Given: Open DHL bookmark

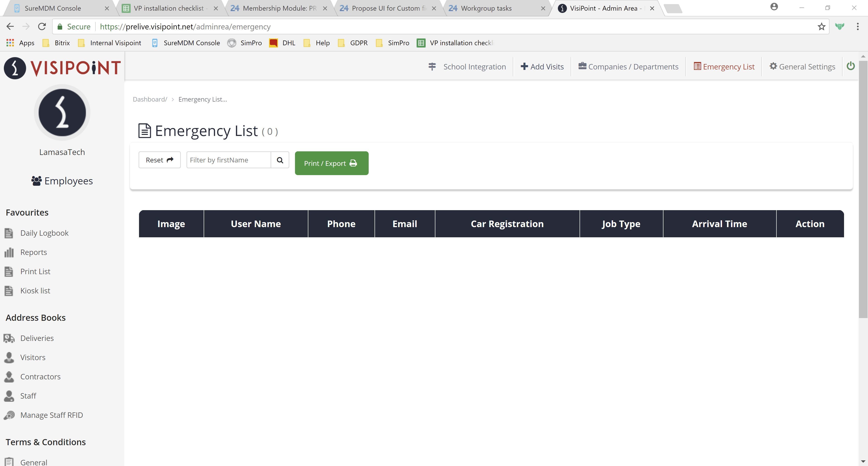Looking at the screenshot, I should (x=282, y=43).
